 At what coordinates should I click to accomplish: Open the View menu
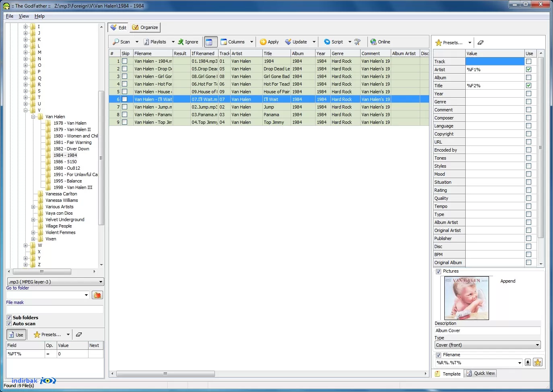pos(24,16)
